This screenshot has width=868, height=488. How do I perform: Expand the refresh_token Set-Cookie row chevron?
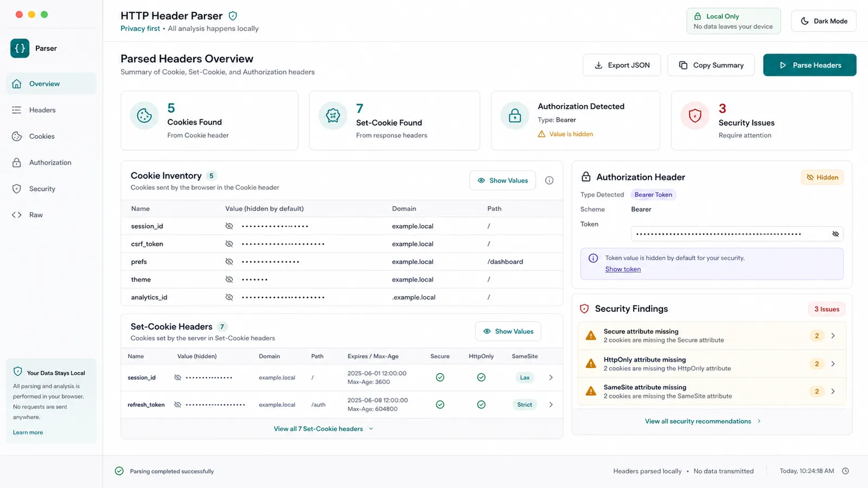[551, 404]
